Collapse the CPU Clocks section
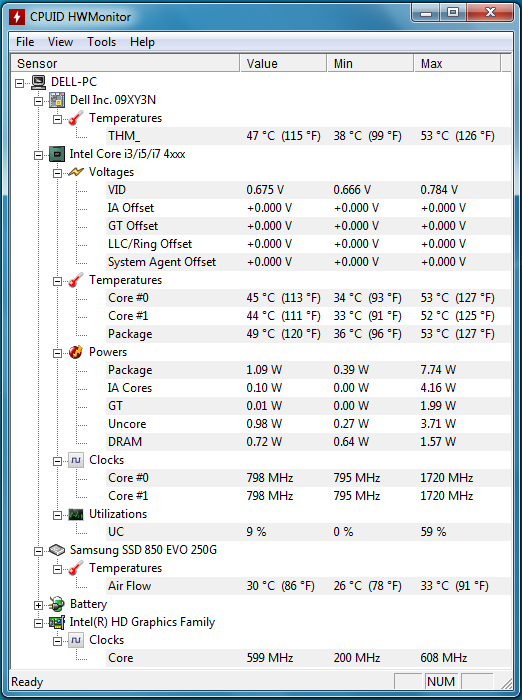The image size is (522, 700). 57,461
